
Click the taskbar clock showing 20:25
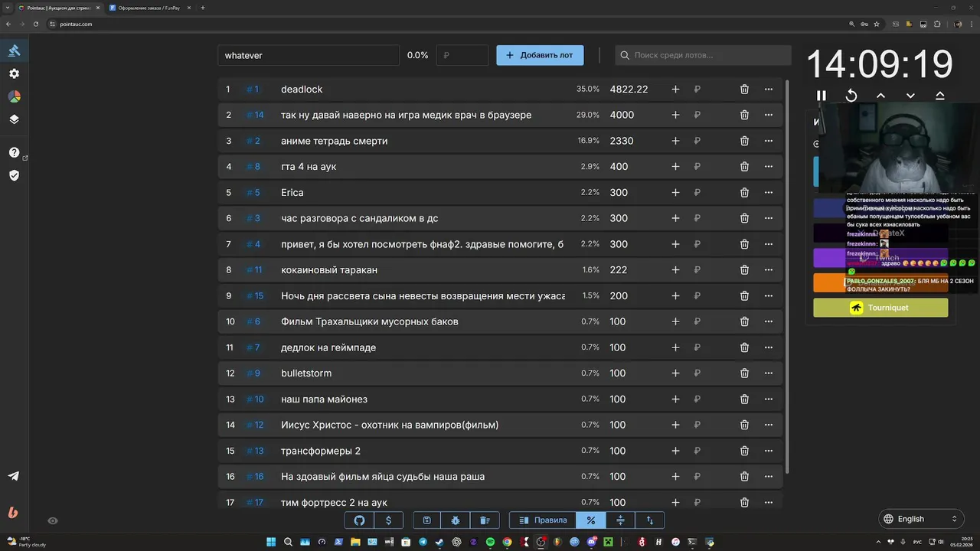click(x=962, y=542)
